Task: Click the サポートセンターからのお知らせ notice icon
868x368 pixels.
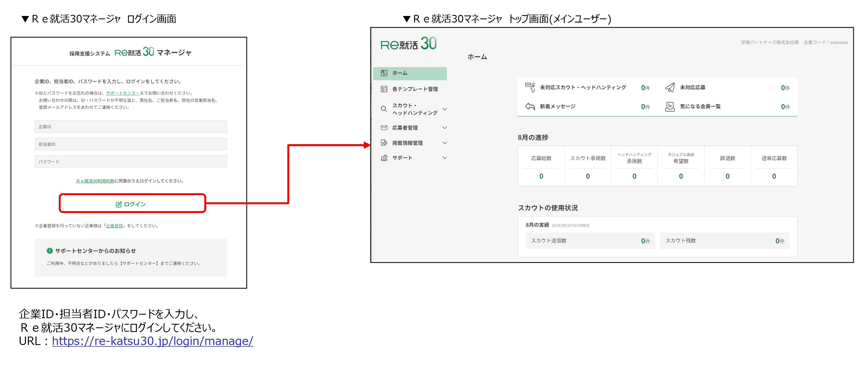Action: [50, 251]
